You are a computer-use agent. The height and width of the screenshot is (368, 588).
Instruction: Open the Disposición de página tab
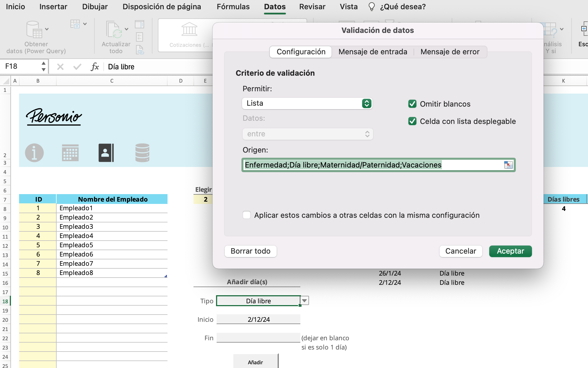tap(162, 7)
